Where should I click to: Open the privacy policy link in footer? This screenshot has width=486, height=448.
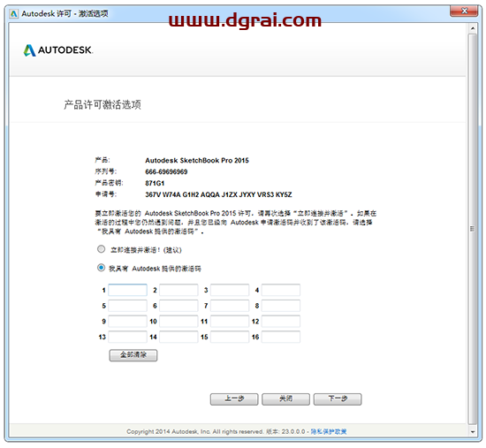329,431
